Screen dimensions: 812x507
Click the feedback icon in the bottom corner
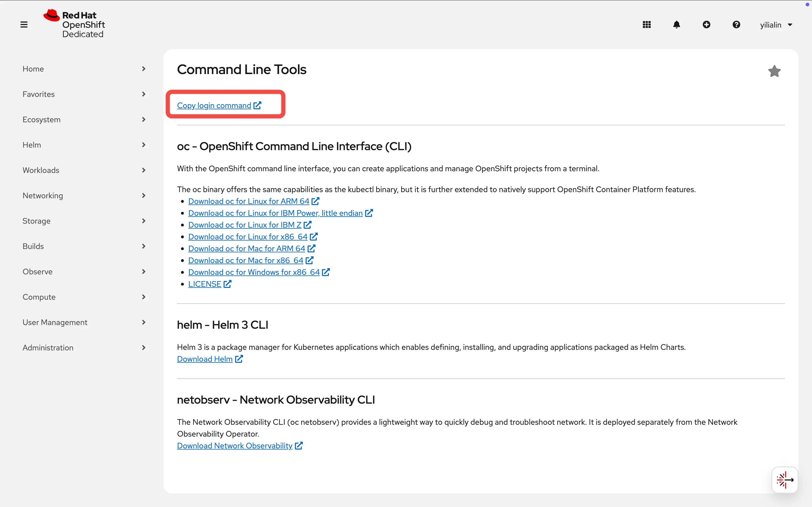click(x=784, y=479)
